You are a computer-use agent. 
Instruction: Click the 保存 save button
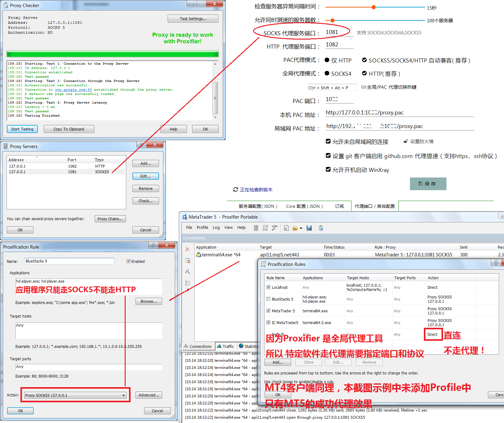click(428, 184)
